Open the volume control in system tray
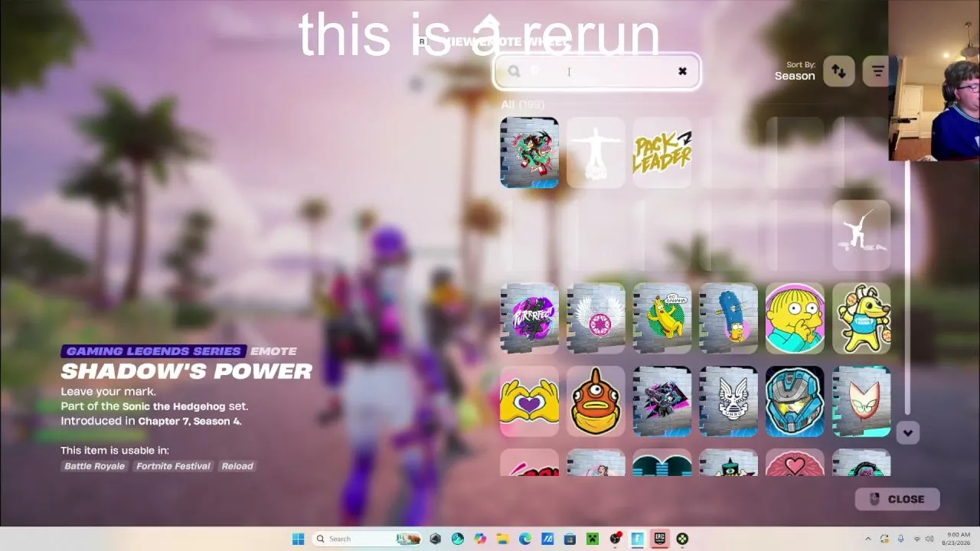980x551 pixels. click(929, 539)
